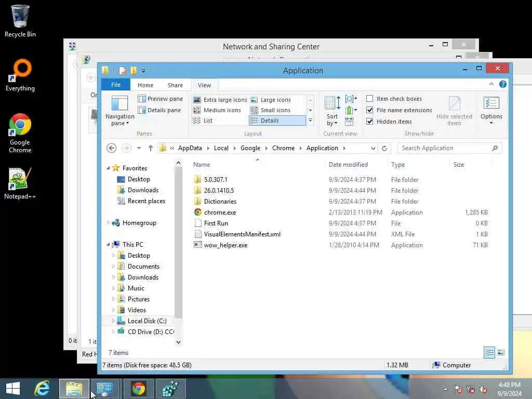Expand the layout gallery more arrow
The width and height of the screenshot is (532, 399).
point(310,121)
